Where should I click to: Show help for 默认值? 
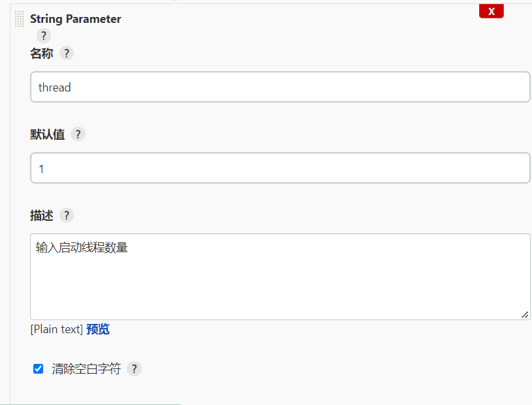tap(78, 135)
